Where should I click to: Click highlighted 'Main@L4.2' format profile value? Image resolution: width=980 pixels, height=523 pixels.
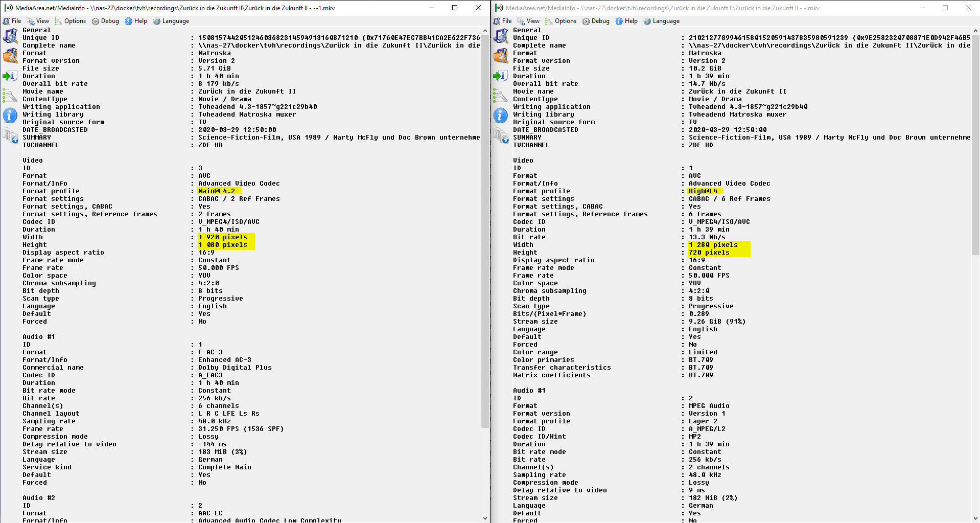click(217, 191)
